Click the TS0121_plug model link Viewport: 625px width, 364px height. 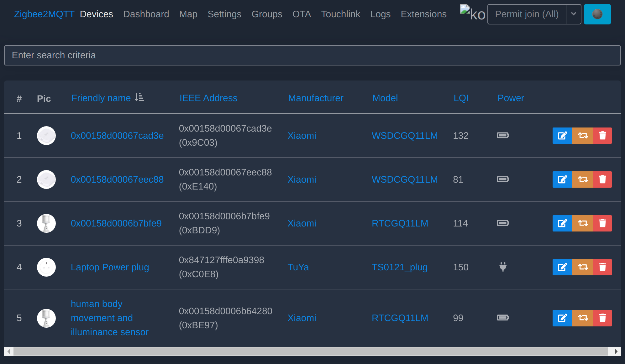pyautogui.click(x=399, y=267)
